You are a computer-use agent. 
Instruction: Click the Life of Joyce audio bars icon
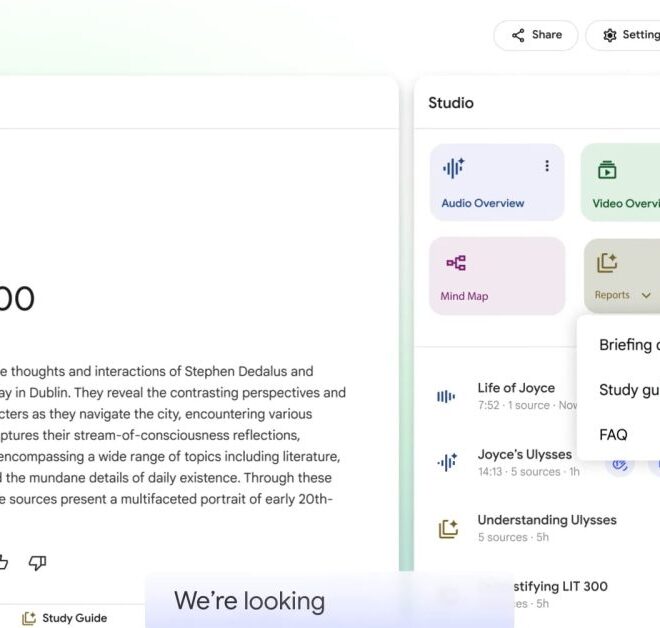tap(446, 396)
